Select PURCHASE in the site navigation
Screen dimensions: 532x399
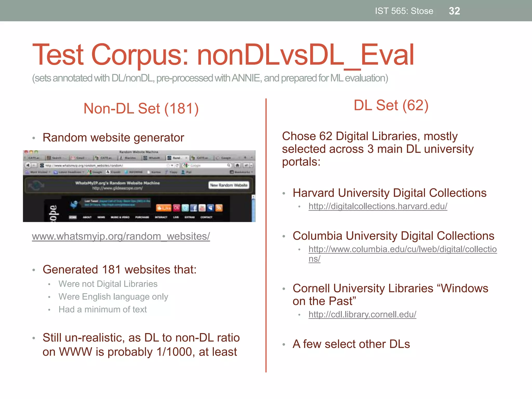pyautogui.click(x=142, y=217)
